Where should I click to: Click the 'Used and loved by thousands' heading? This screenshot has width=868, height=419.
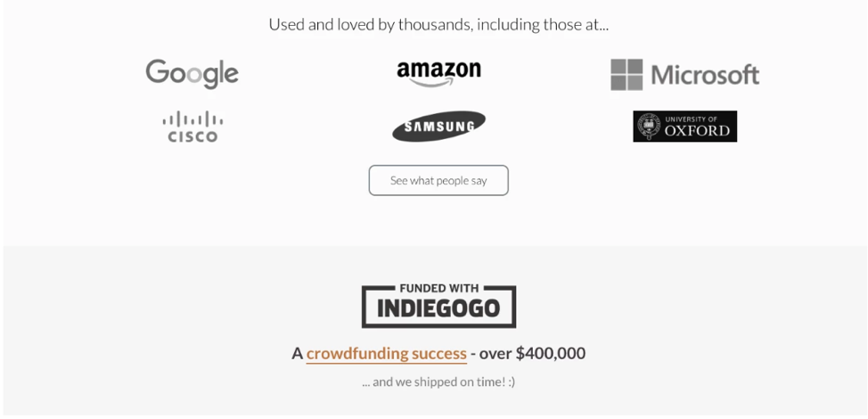pyautogui.click(x=438, y=25)
